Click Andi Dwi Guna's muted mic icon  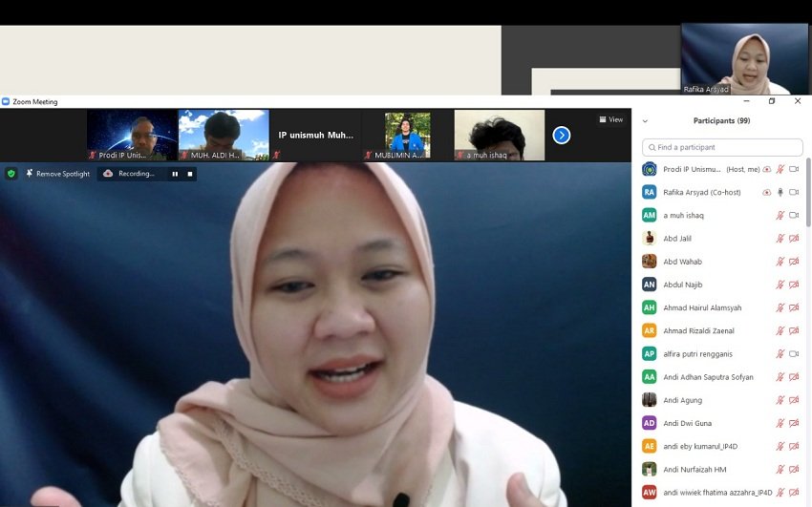click(780, 423)
